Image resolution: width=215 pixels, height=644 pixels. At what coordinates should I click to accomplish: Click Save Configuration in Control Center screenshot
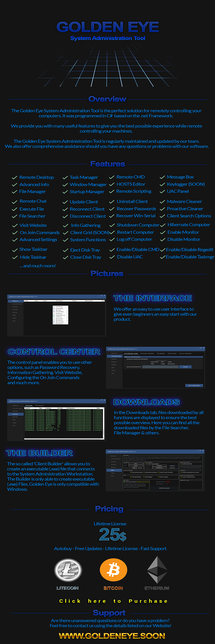(x=194, y=385)
